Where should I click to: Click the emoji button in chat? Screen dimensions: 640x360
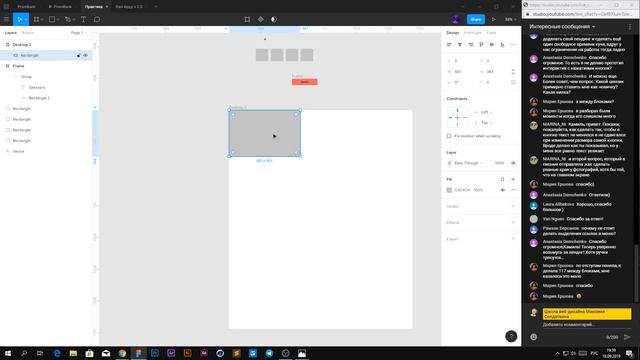click(x=533, y=337)
